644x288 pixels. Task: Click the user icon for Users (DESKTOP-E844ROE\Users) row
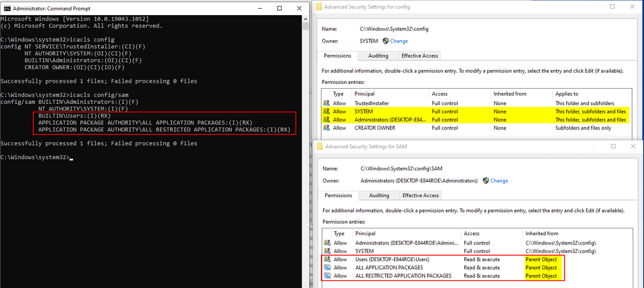tap(327, 260)
